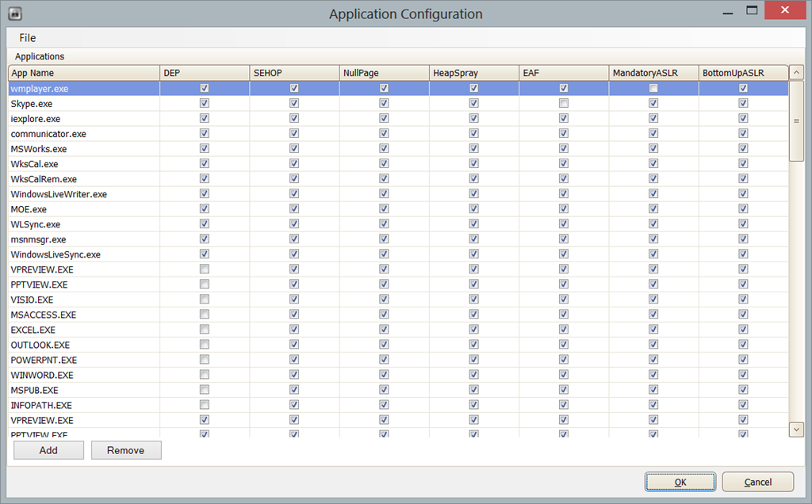Open the window system menu icon in title bar
Screen dimensions: 812x504
(15, 13)
